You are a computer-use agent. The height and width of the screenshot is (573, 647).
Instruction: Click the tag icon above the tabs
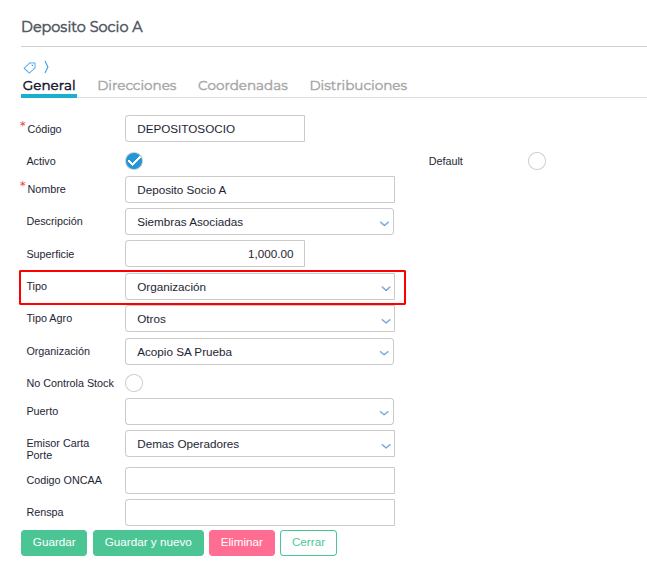29,67
